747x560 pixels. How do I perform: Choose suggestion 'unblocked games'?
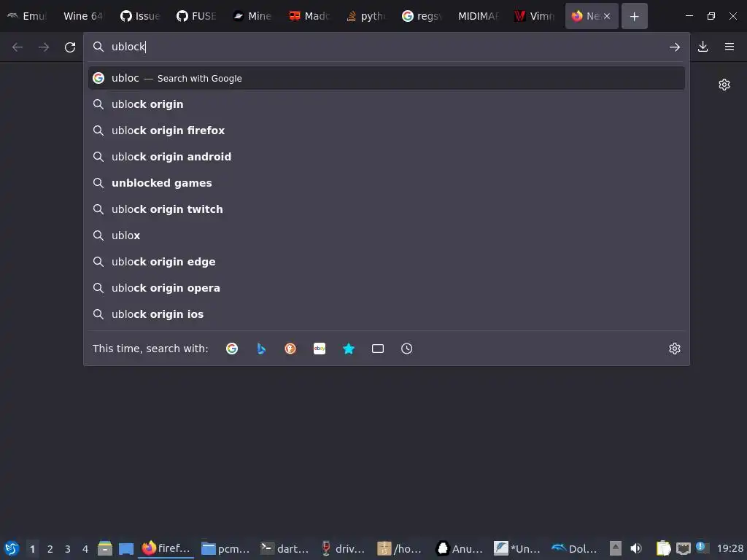387,183
